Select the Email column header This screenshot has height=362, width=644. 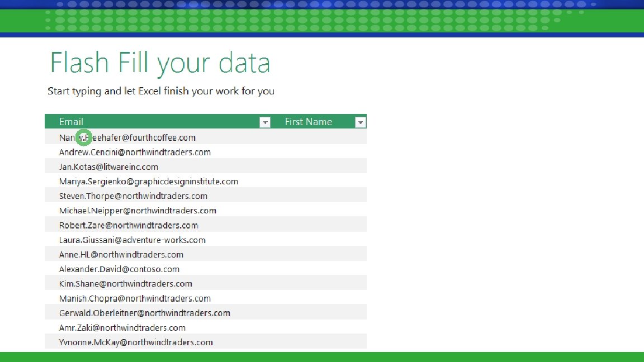point(158,121)
